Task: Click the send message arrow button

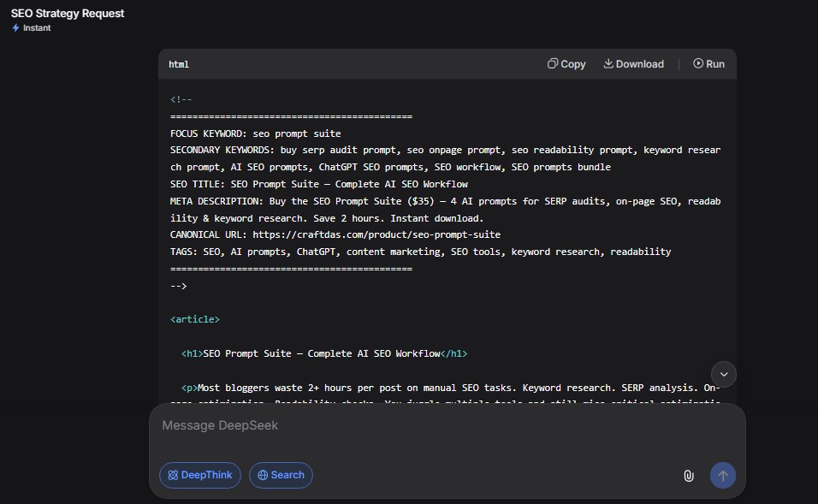Action: click(x=722, y=475)
